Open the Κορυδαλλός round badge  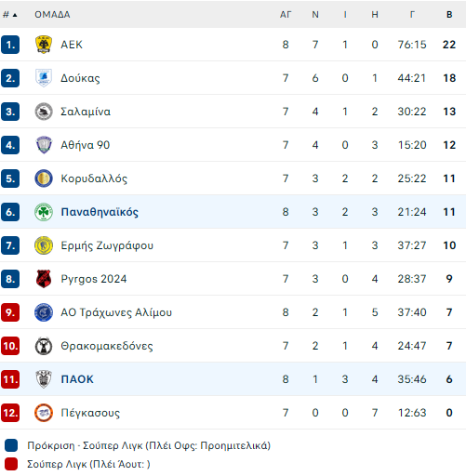click(x=44, y=178)
